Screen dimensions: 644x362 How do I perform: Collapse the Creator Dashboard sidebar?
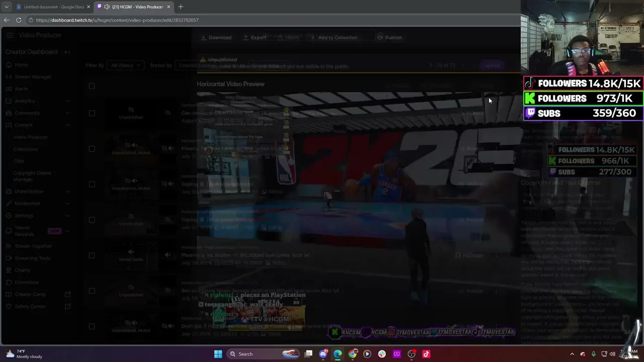pos(67,52)
